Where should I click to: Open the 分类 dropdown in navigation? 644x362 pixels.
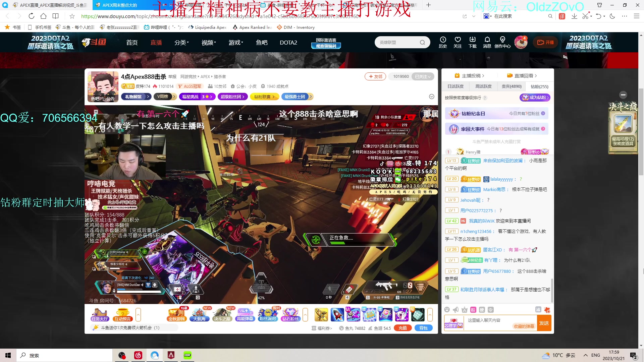pos(181,43)
